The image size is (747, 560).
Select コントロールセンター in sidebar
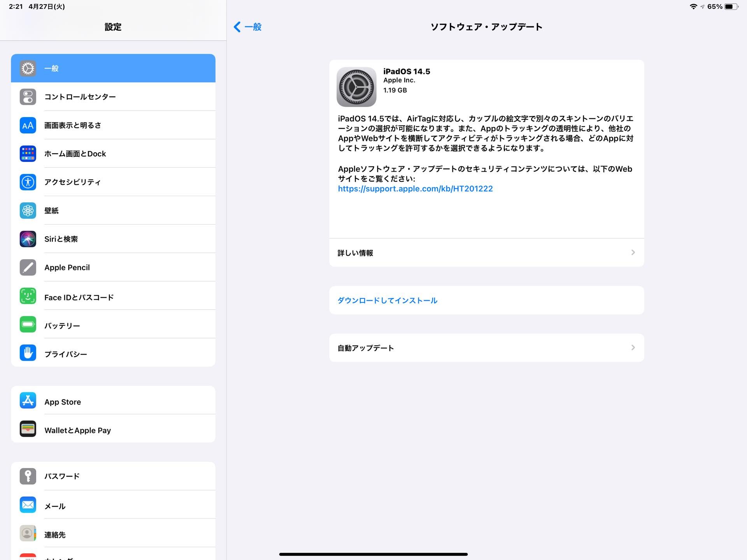point(113,97)
